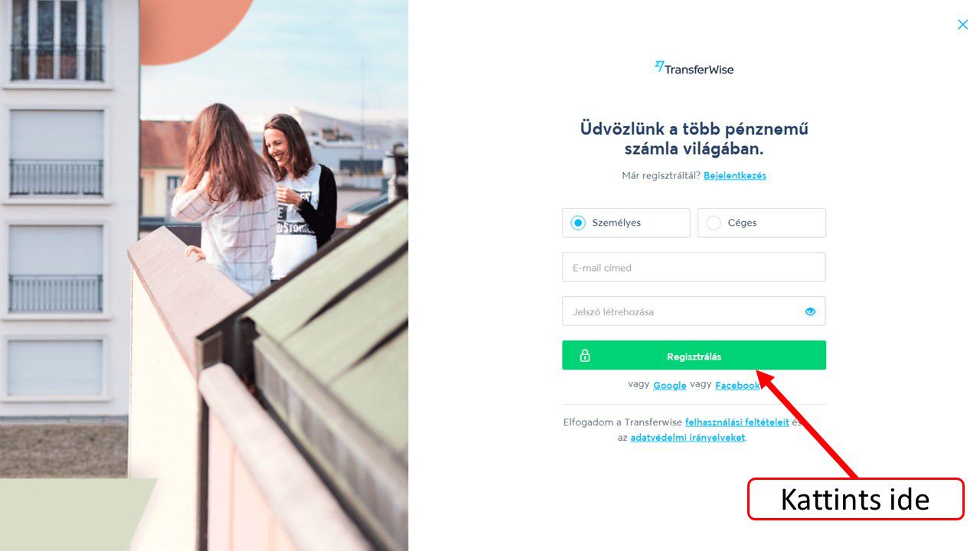Open the felhasználási feltételeit terms link

point(737,422)
